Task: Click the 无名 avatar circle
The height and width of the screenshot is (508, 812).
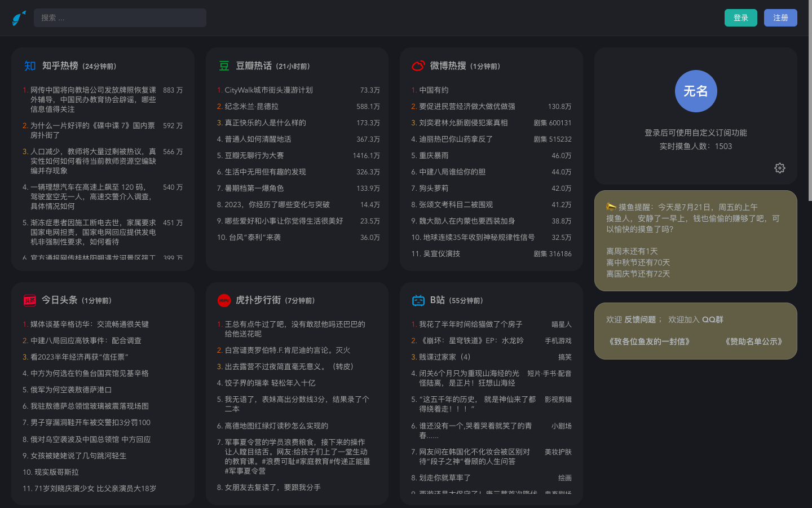Action: pos(696,91)
